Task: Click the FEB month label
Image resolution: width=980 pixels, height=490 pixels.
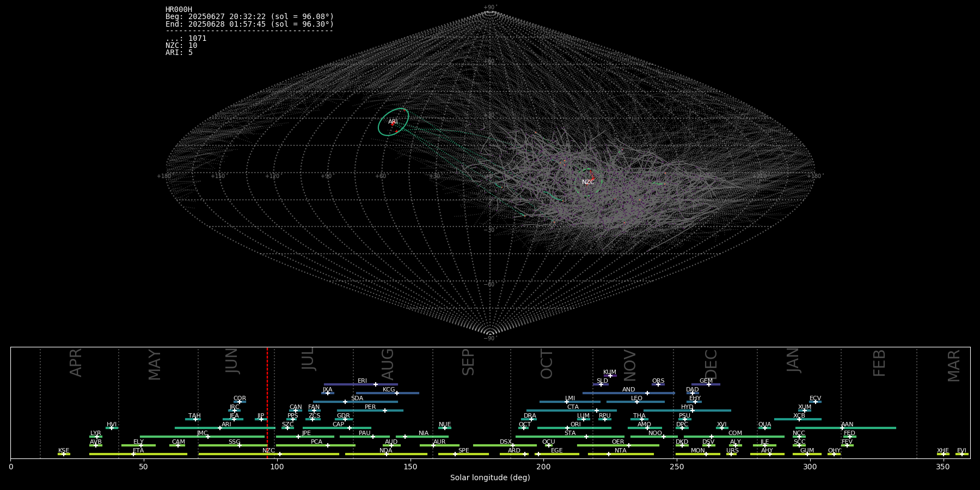Action: coord(879,363)
